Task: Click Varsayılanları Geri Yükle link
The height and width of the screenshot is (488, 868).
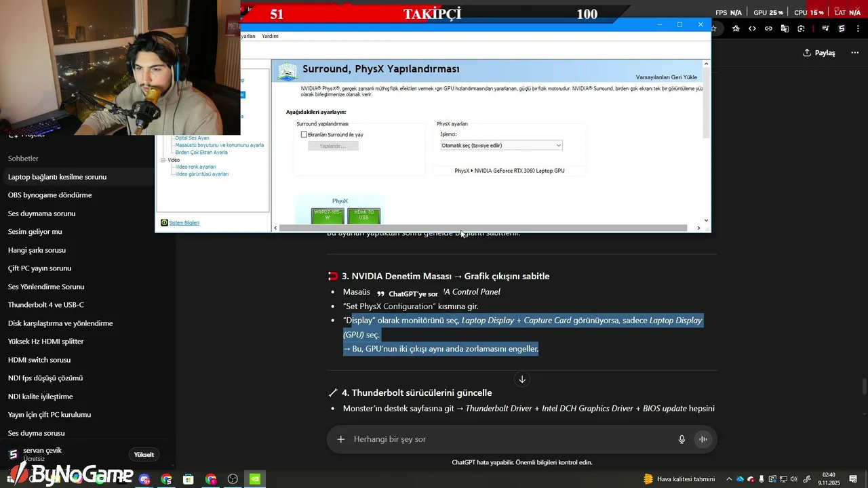Action: coord(667,77)
